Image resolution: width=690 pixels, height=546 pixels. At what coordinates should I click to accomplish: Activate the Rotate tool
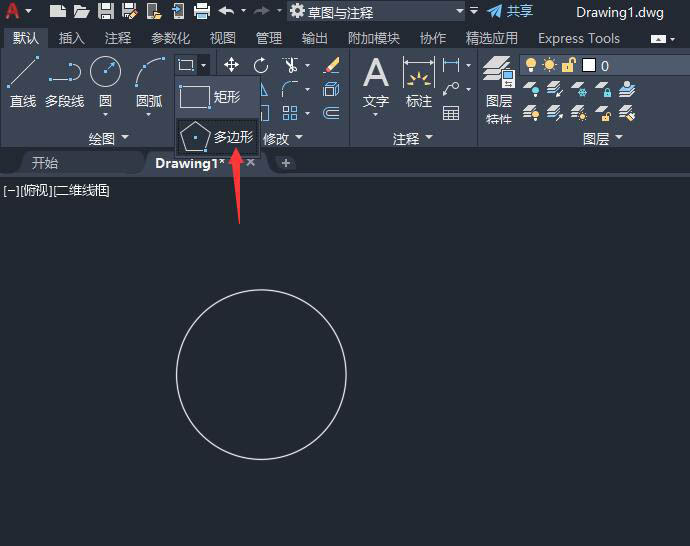coord(261,65)
